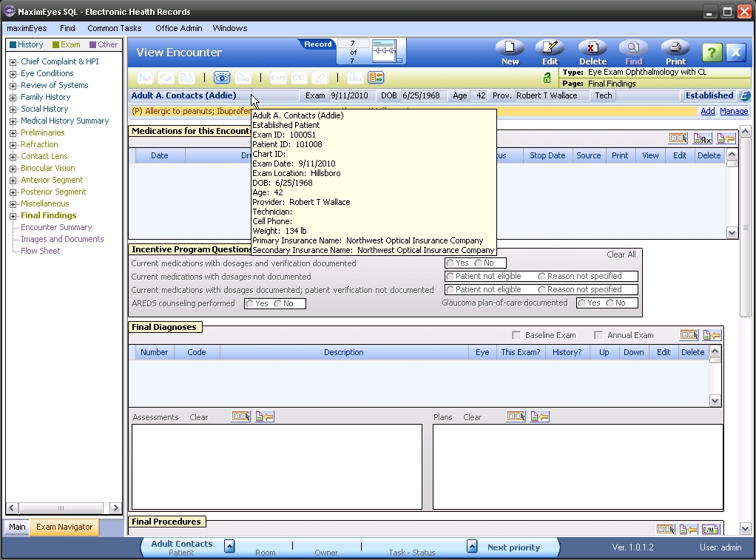The image size is (756, 560).
Task: Expand the Eye Conditions tree node
Action: (x=13, y=74)
